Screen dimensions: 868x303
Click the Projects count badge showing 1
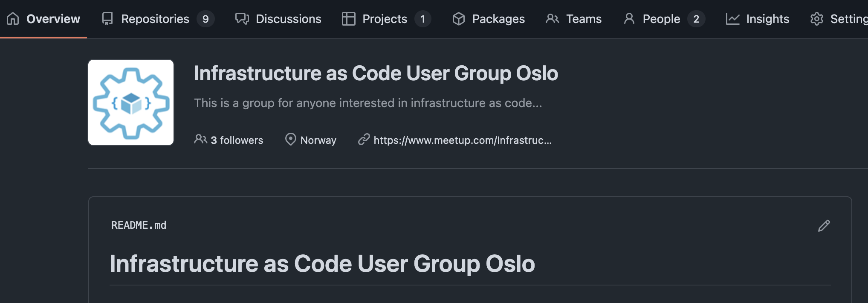click(422, 19)
